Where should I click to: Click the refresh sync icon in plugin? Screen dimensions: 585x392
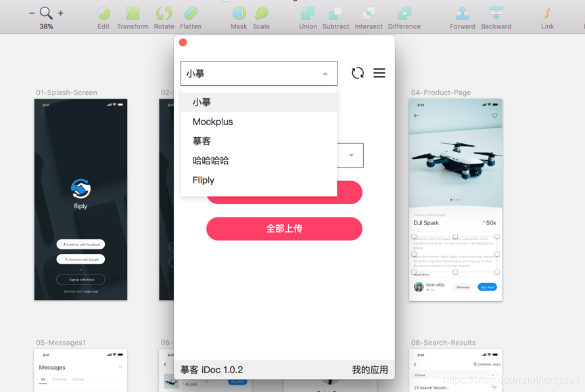358,73
